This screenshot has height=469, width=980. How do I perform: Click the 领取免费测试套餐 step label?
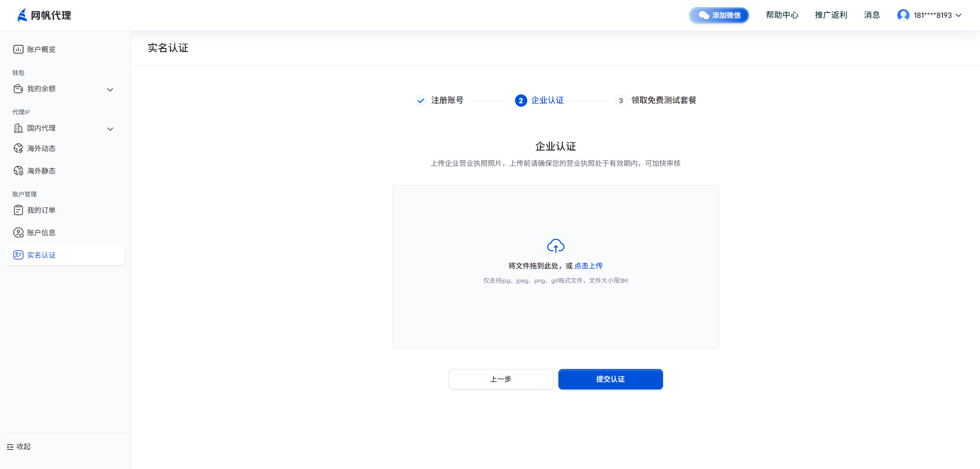[664, 101]
